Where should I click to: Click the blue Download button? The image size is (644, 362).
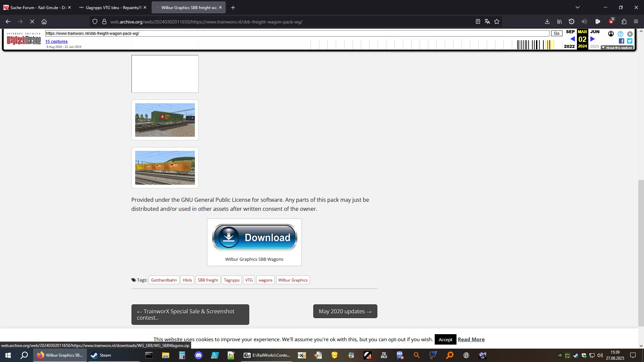(x=255, y=238)
